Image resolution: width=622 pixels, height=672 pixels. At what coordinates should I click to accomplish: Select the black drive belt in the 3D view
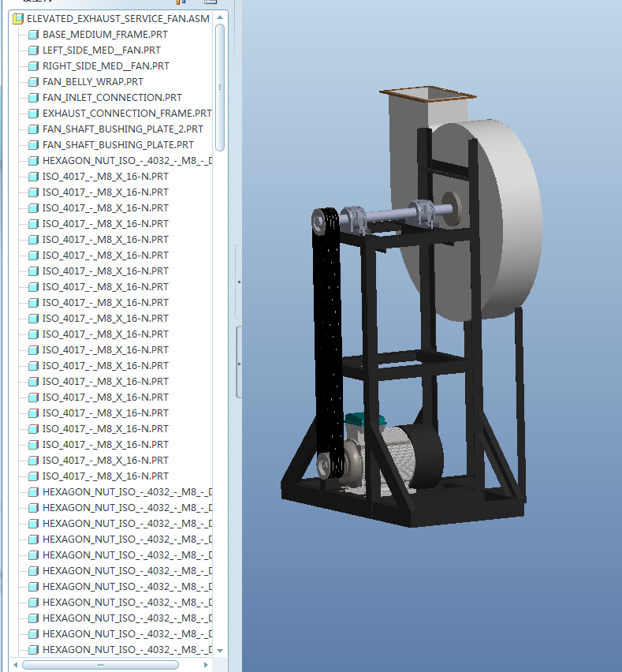click(329, 343)
